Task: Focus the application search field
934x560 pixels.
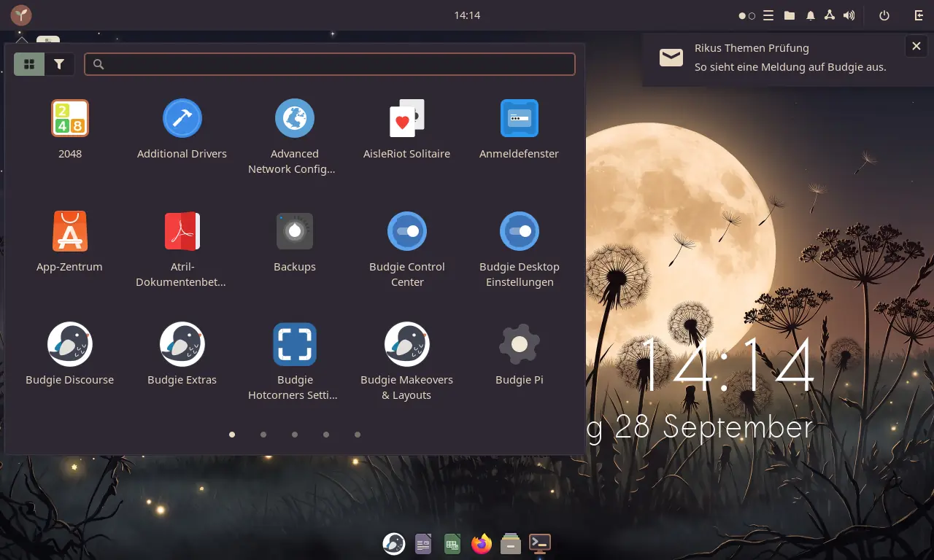Action: (x=330, y=64)
